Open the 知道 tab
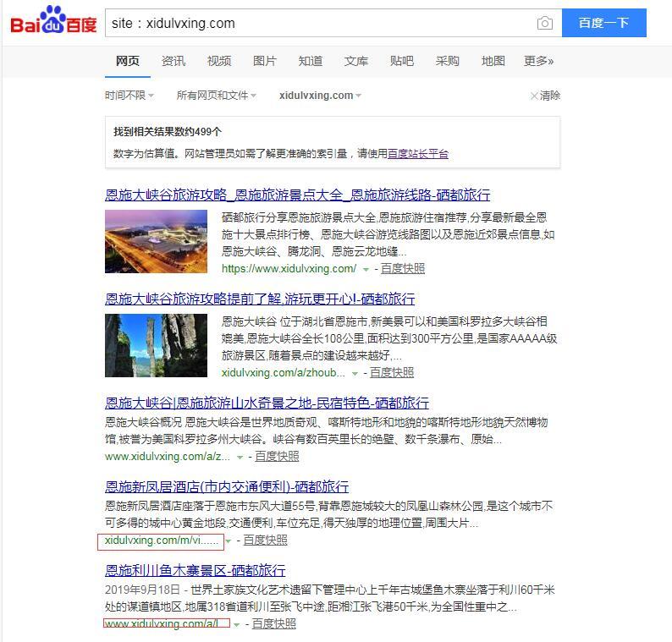This screenshot has height=642, width=672. pos(311,61)
